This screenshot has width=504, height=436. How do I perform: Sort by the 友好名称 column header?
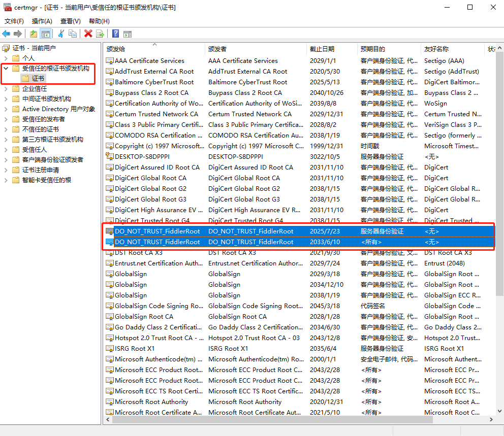point(453,49)
